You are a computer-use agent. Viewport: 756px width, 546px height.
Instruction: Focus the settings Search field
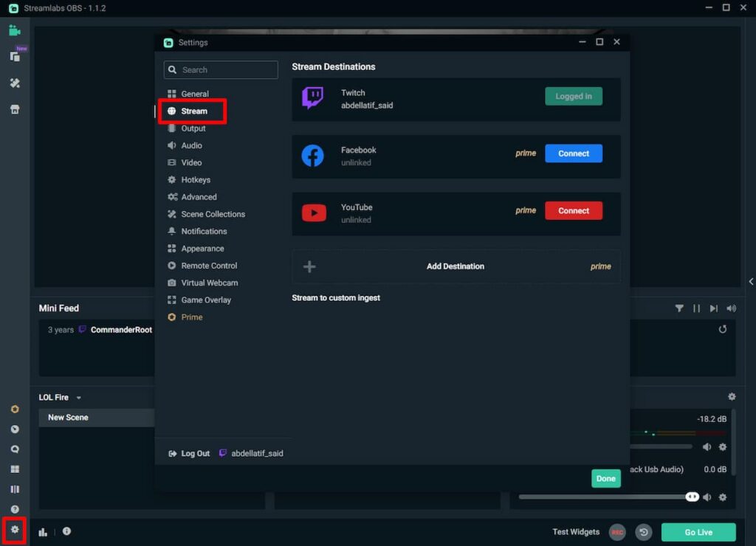tap(221, 70)
